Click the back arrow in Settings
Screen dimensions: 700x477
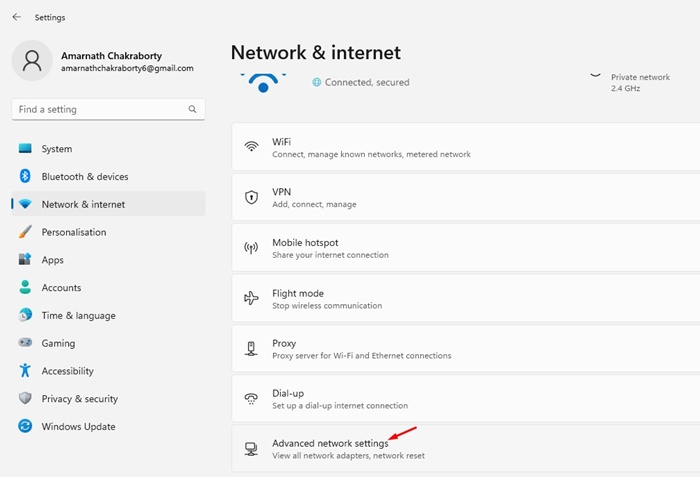coord(17,17)
